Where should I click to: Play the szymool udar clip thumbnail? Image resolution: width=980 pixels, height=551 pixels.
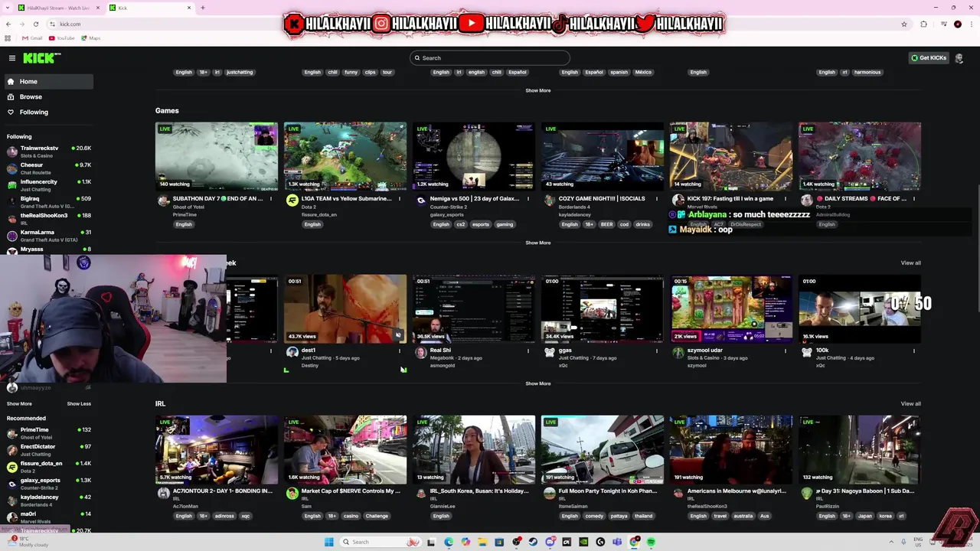(731, 308)
